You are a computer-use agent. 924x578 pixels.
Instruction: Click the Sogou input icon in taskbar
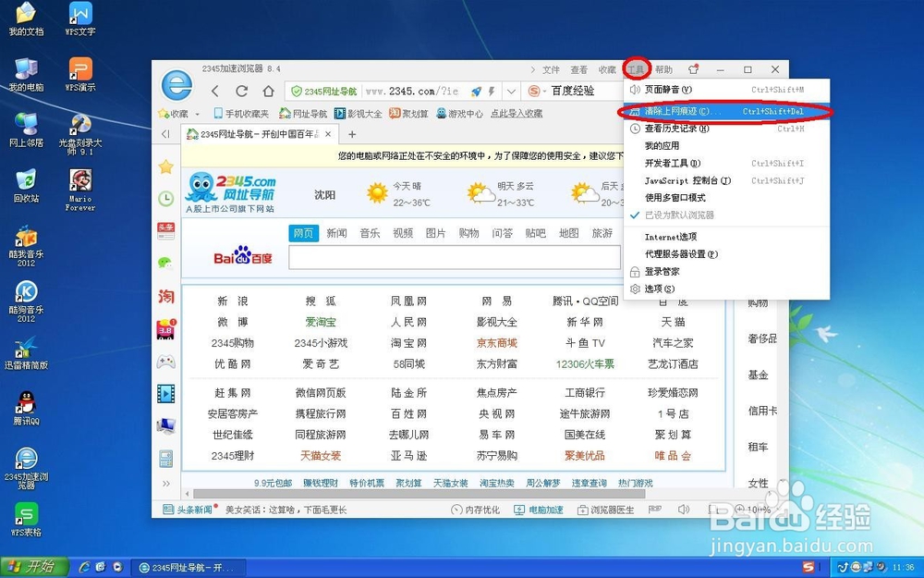808,568
